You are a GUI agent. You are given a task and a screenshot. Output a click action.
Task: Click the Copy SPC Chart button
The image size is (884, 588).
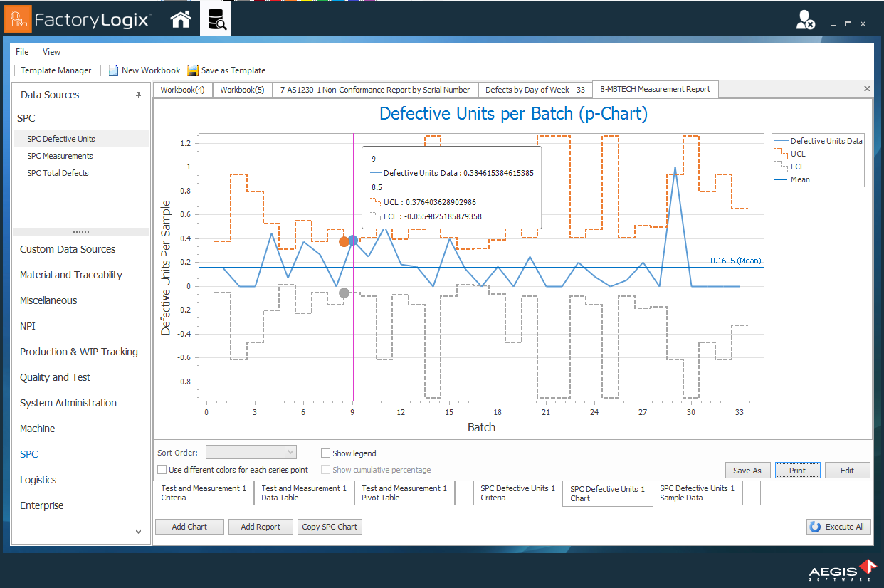(x=330, y=527)
